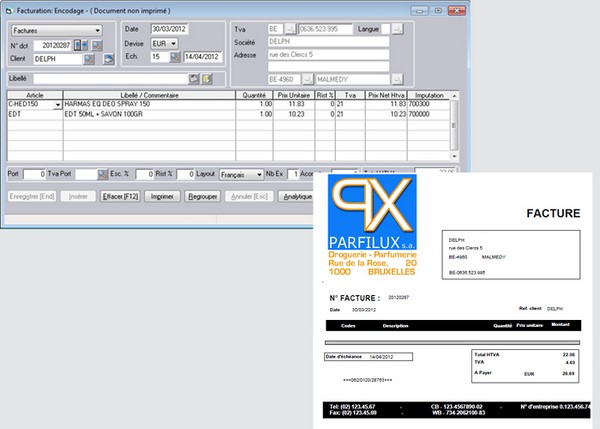600x429 pixels.
Task: Click the Regrouper button
Action: (202, 196)
